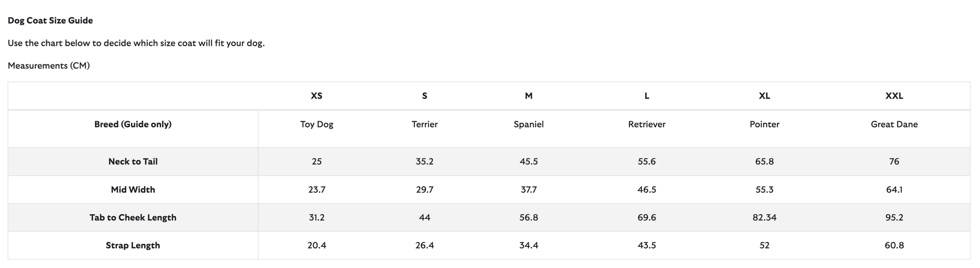This screenshot has height=268, width=980.
Task: Click the 82.34 measurement value
Action: 764,218
